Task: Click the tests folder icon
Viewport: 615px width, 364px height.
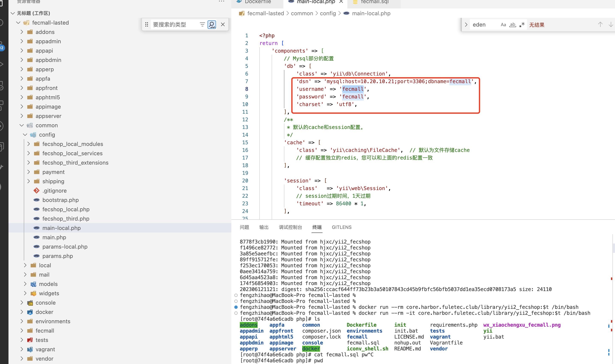Action: click(30, 340)
